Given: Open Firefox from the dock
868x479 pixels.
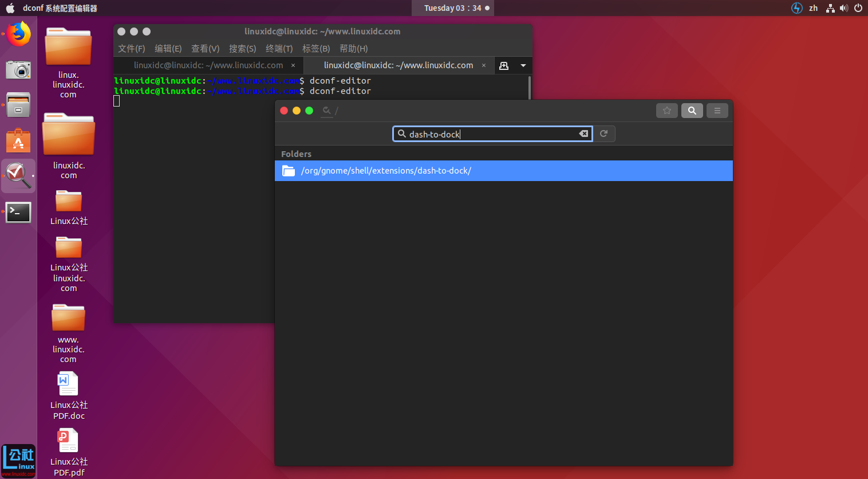Looking at the screenshot, I should [x=18, y=34].
